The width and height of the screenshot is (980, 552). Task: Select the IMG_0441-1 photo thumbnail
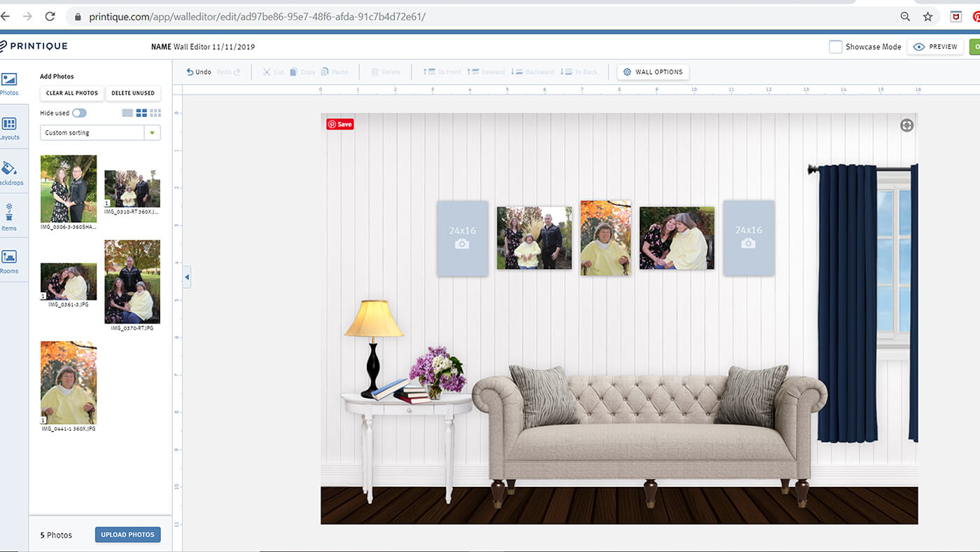click(x=68, y=383)
